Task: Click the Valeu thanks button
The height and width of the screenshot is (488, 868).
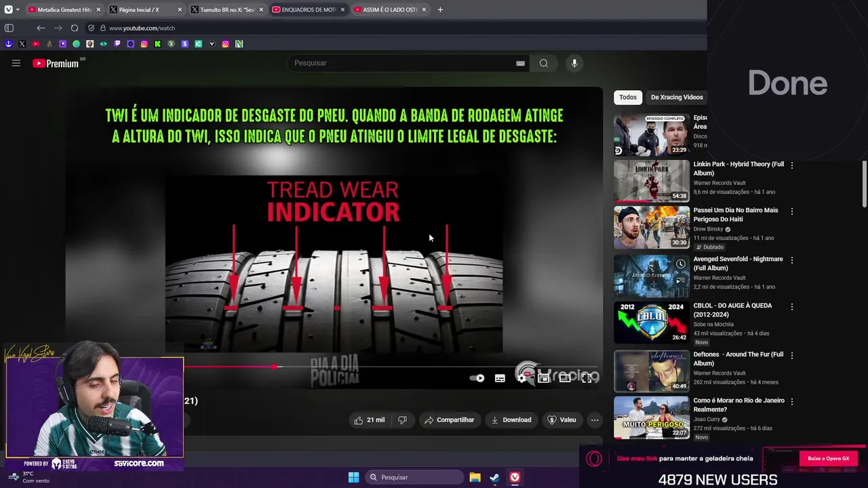Action: 561,420
